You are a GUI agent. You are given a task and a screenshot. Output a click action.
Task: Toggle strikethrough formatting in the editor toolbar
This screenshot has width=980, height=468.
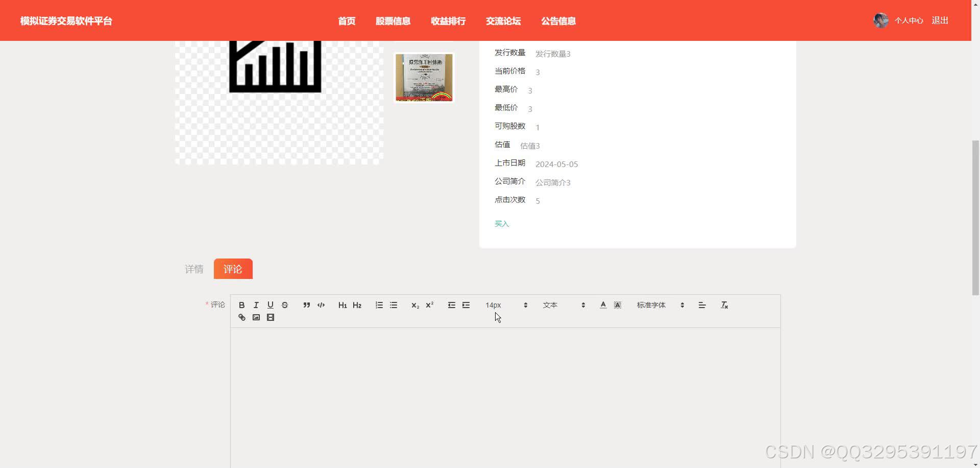[x=285, y=305]
